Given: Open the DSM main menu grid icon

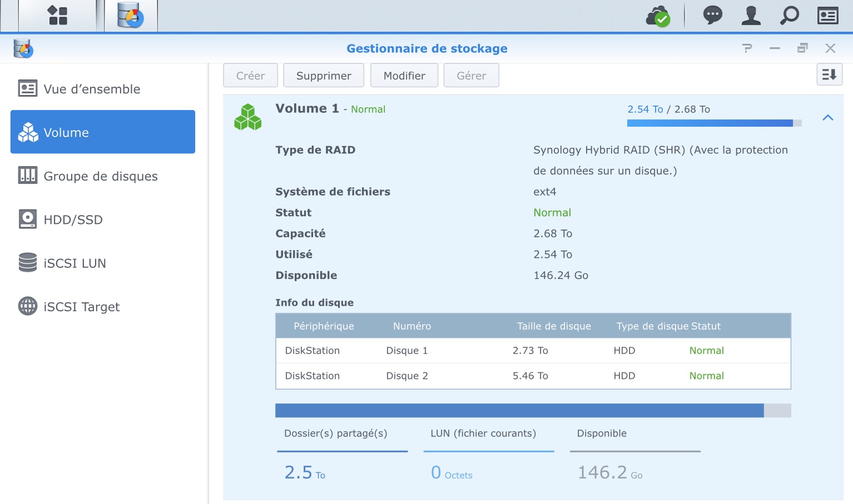Looking at the screenshot, I should [57, 16].
